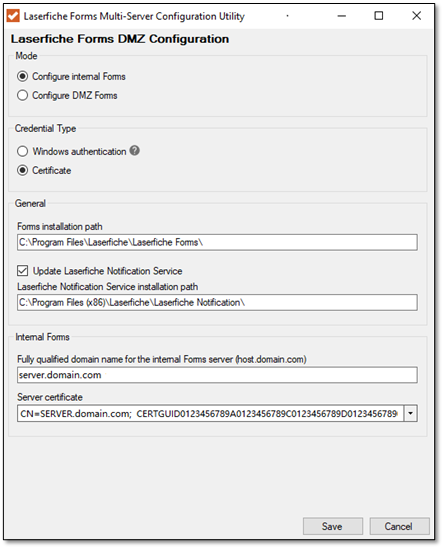This screenshot has width=444, height=549.
Task: Click the Laserfiche app icon in title bar
Action: click(x=13, y=16)
